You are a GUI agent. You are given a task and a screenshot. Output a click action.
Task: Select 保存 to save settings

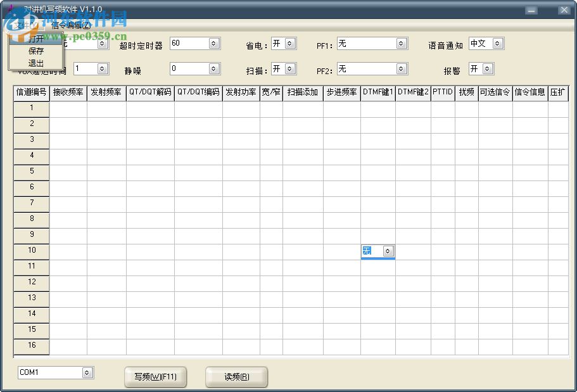pyautogui.click(x=35, y=51)
